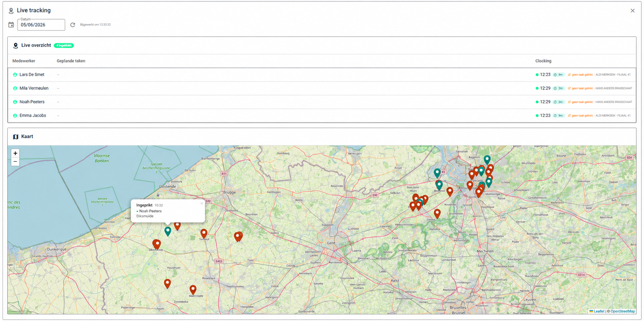Click clocking time 12:23 for Emma Jacobs
This screenshot has height=321, width=644.
pyautogui.click(x=545, y=116)
